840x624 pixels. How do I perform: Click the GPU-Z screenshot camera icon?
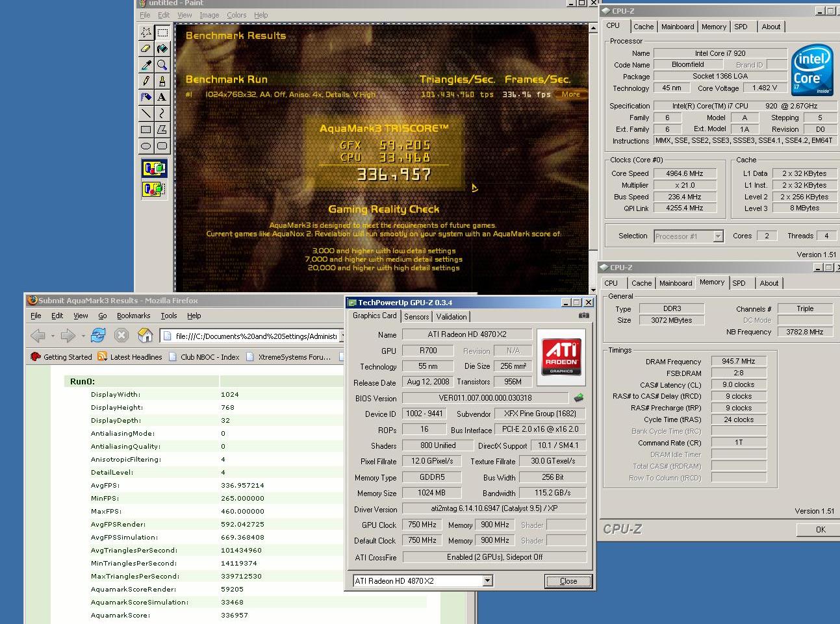tap(584, 316)
